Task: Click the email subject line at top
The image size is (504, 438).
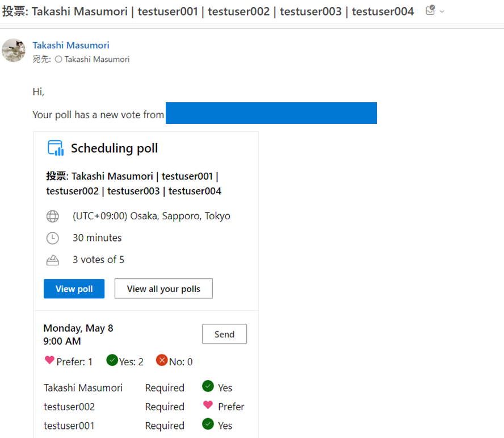Action: tap(208, 11)
